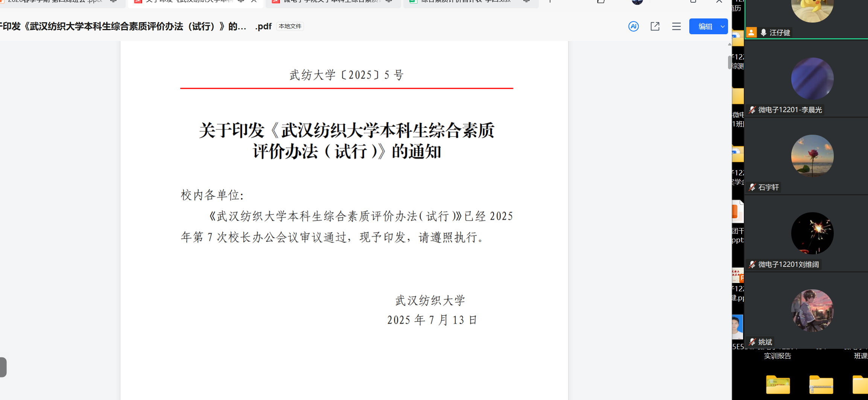Close the active PDF tab

click(254, 2)
